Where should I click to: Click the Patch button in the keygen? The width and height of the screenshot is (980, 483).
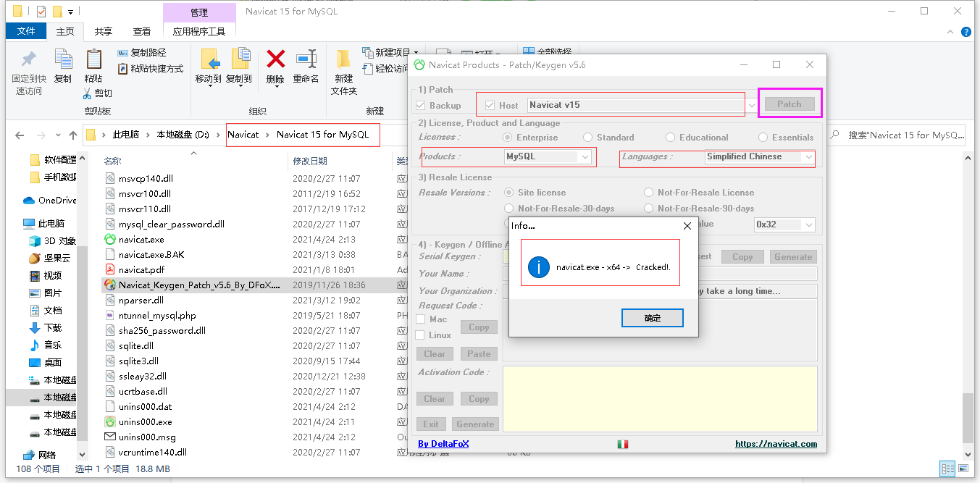click(x=789, y=104)
